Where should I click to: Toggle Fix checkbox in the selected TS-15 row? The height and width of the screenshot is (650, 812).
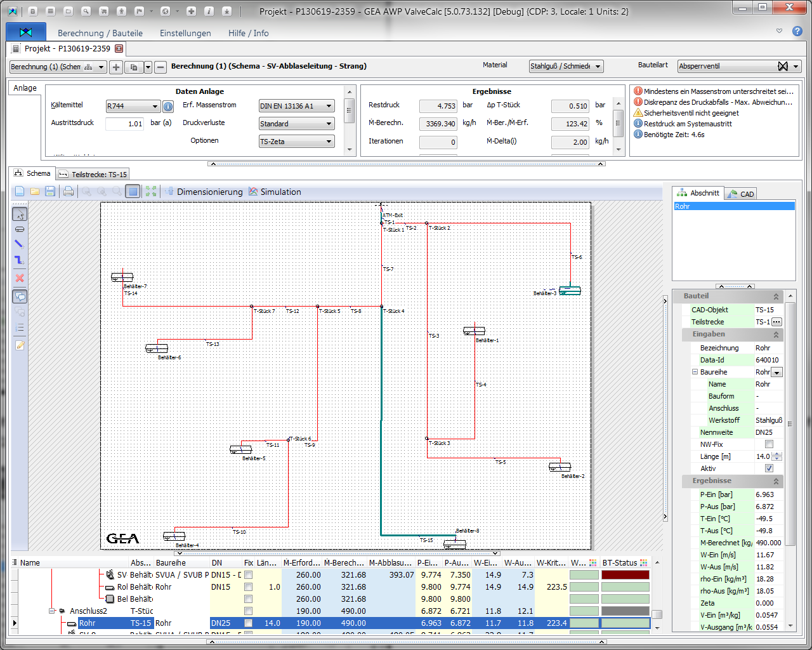pos(249,623)
